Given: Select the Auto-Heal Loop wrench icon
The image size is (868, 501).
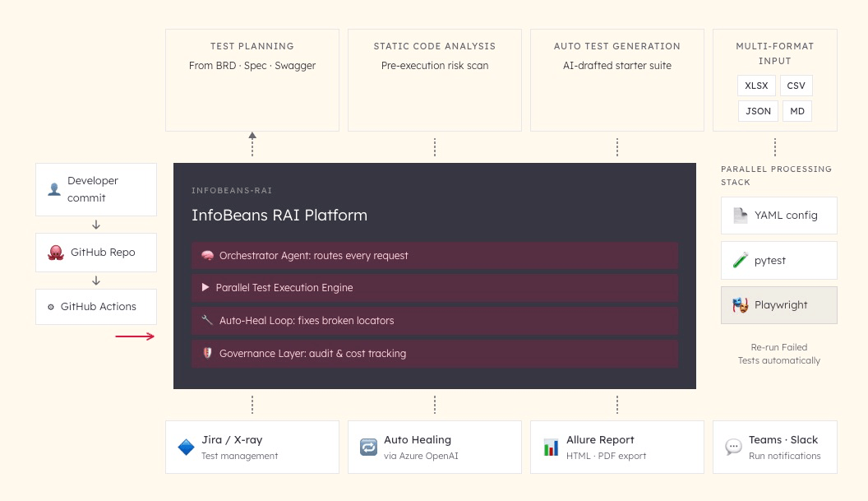Looking at the screenshot, I should click(x=208, y=321).
